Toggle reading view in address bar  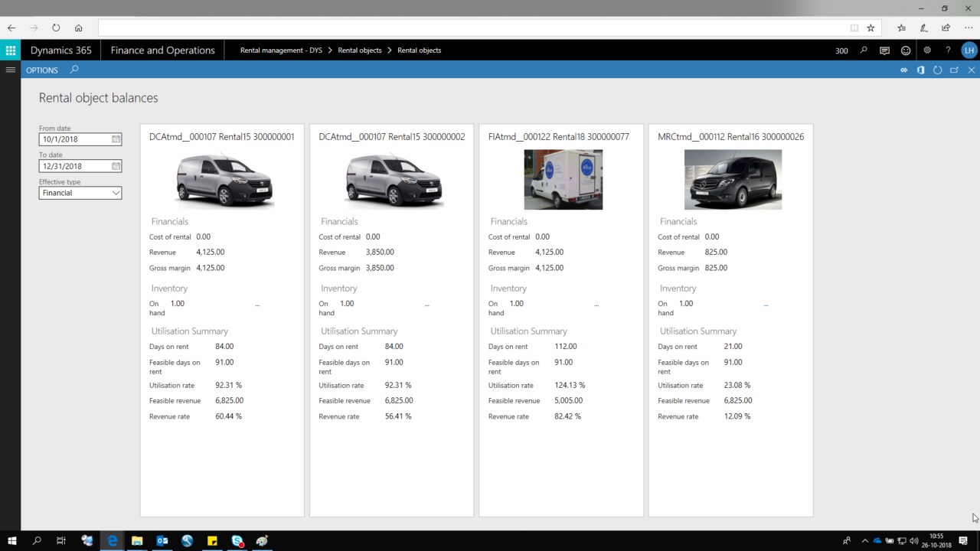(x=854, y=28)
